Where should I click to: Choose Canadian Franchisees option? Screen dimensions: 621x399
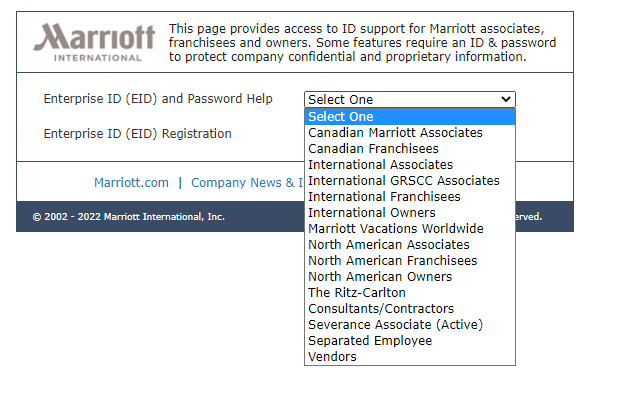pos(410,149)
